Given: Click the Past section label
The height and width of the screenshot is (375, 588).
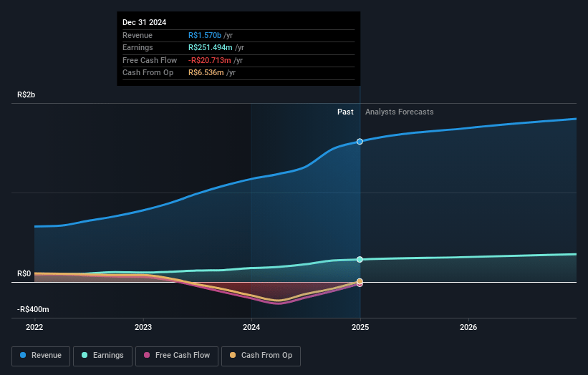Looking at the screenshot, I should pyautogui.click(x=345, y=112).
